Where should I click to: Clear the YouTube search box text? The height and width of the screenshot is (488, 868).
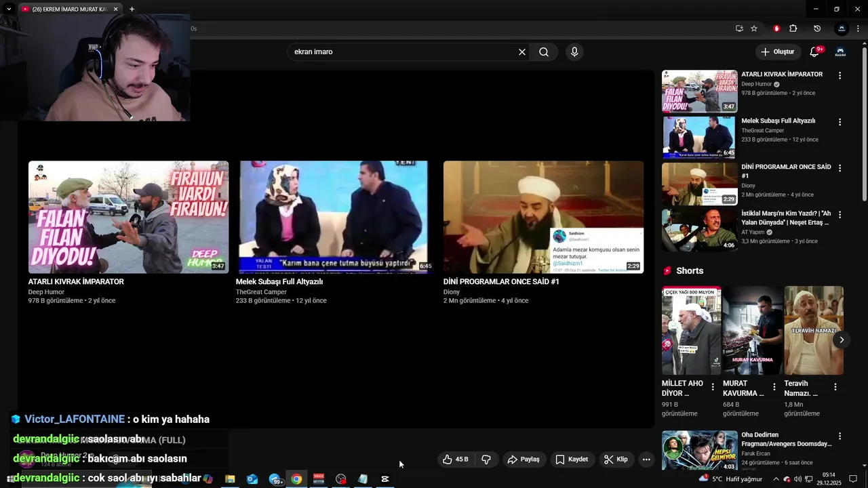click(522, 52)
